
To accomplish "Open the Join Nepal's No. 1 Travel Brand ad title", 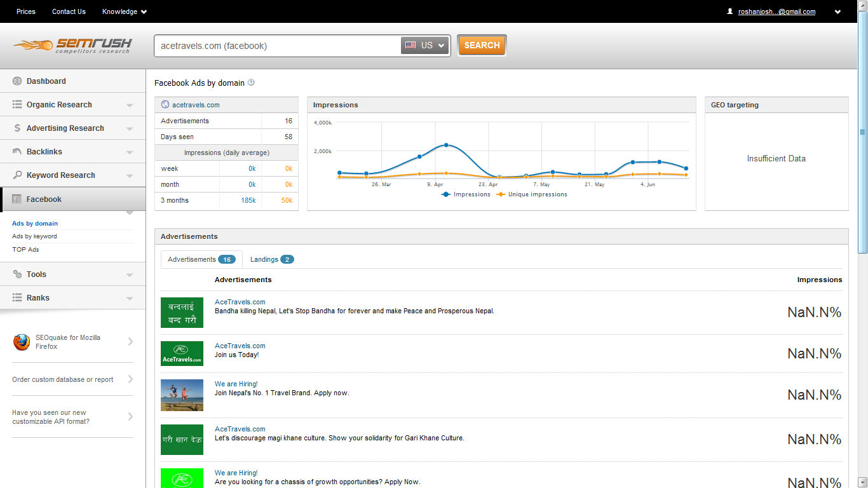I will pos(236,384).
